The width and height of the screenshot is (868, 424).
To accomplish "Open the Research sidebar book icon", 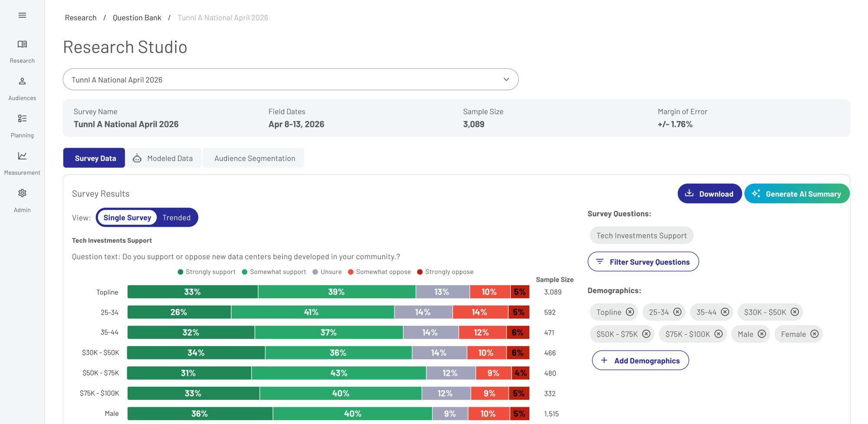I will tap(22, 44).
